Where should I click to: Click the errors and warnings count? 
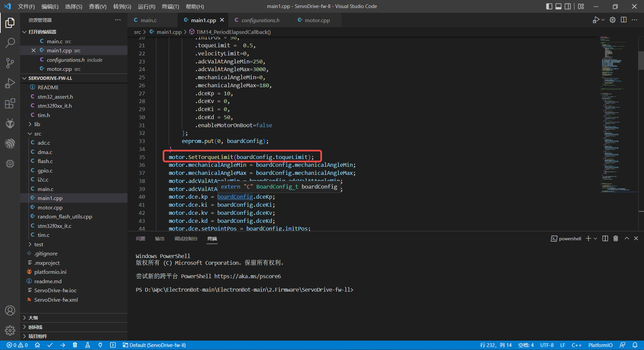coord(17,345)
